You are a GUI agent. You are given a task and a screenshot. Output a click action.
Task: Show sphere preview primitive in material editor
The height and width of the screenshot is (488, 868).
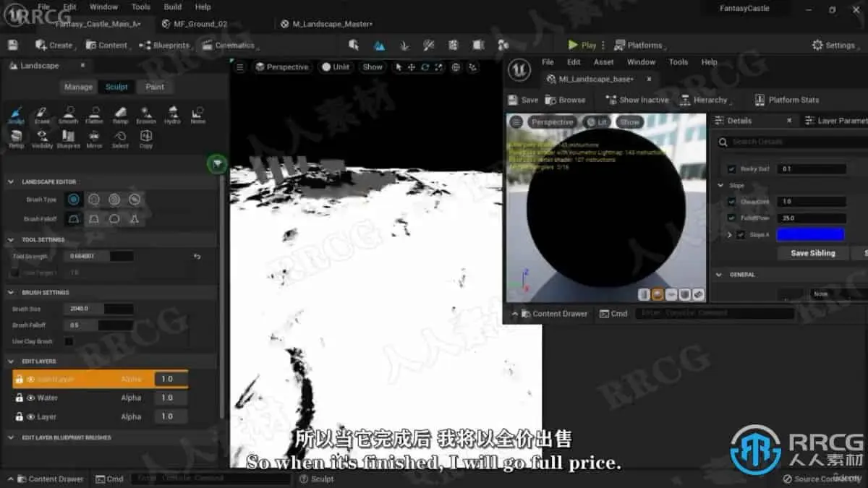[658, 294]
